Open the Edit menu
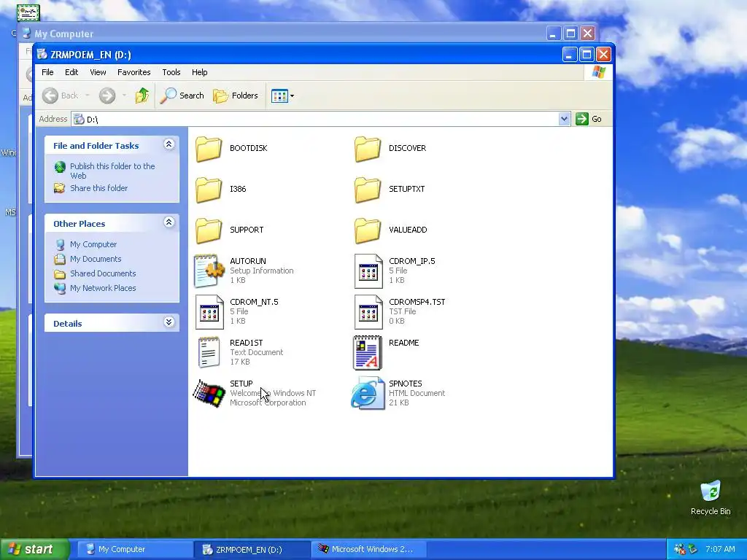Image resolution: width=747 pixels, height=560 pixels. tap(71, 72)
